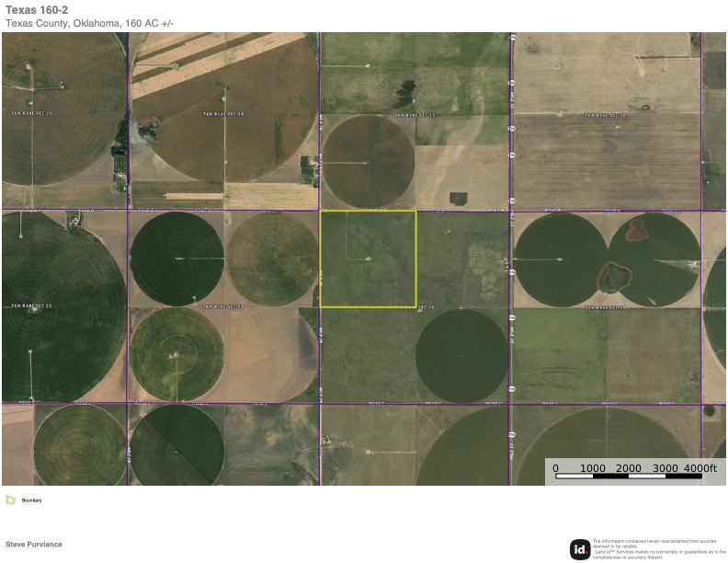Click the SEC 24 label below the parcel
Image resolution: width=728 pixels, height=563 pixels.
click(x=423, y=306)
